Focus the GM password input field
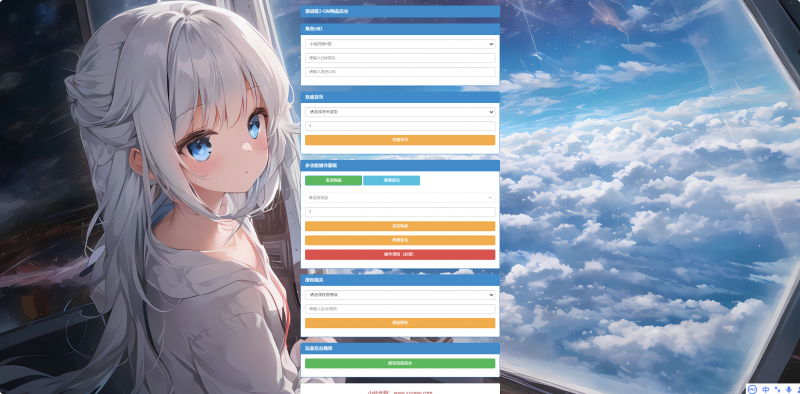 point(400,58)
